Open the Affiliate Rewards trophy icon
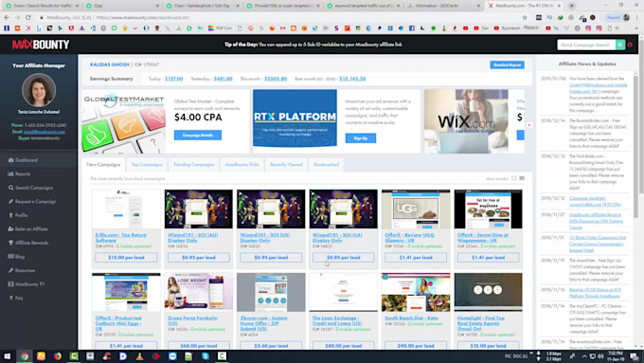This screenshot has width=644, height=363. tap(10, 243)
